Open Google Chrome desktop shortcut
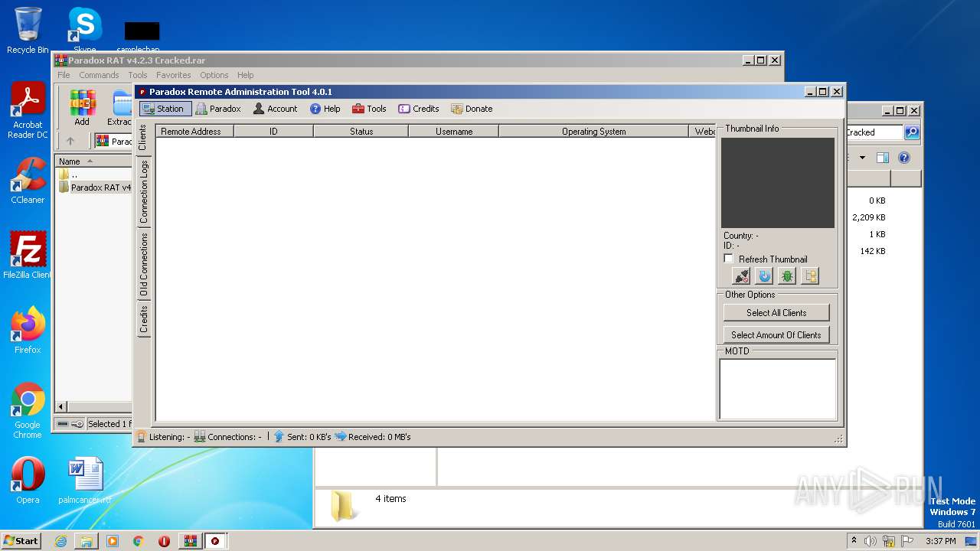This screenshot has width=980, height=551. pos(28,411)
